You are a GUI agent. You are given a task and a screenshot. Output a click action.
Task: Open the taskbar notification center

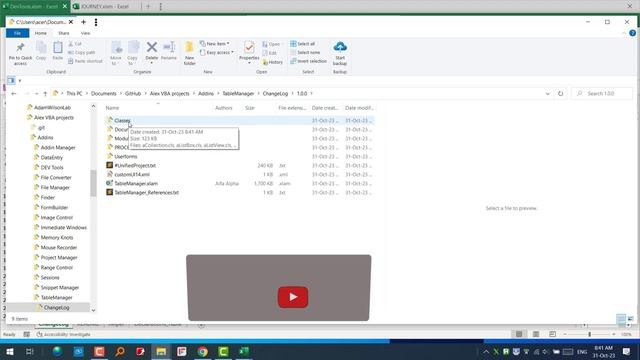point(627,351)
